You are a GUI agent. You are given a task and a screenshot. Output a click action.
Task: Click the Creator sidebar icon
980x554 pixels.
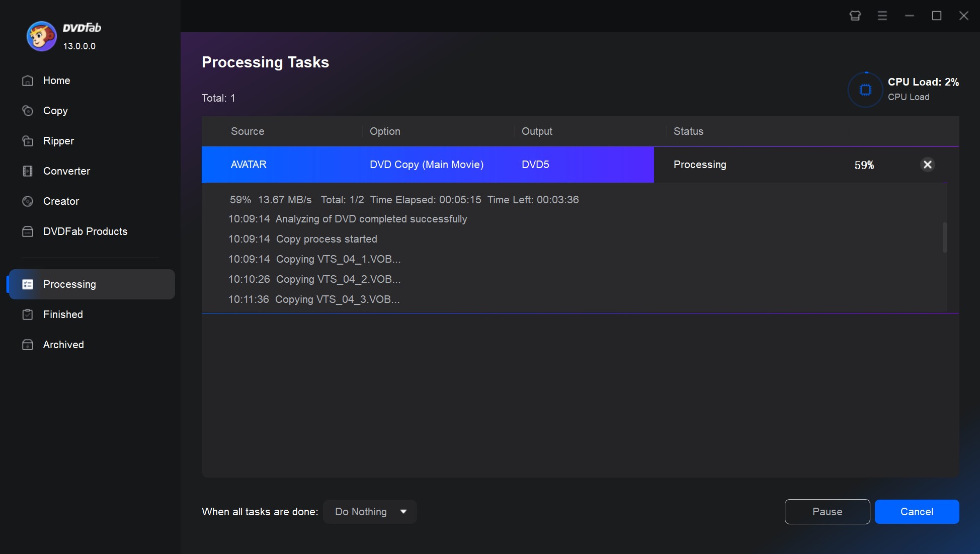coord(28,201)
